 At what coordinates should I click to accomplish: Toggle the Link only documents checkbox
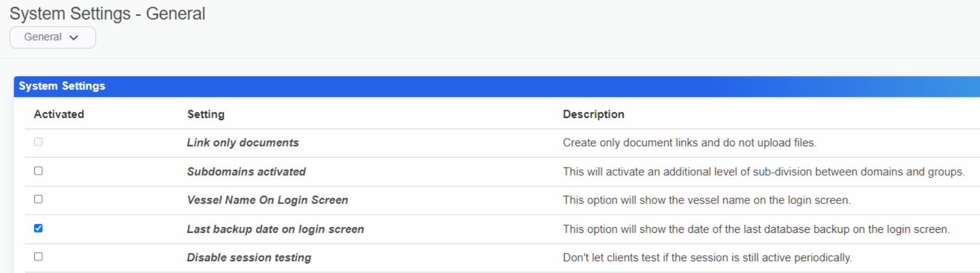[x=38, y=142]
